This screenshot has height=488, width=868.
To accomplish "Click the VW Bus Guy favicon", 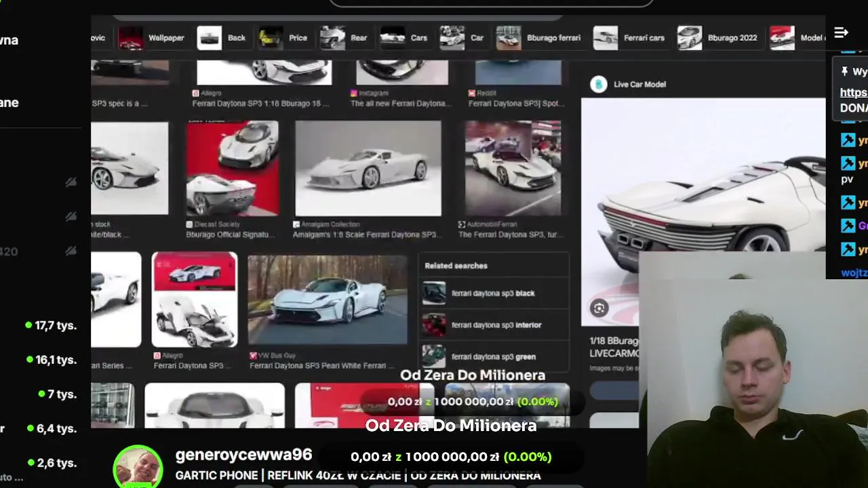I will 253,356.
